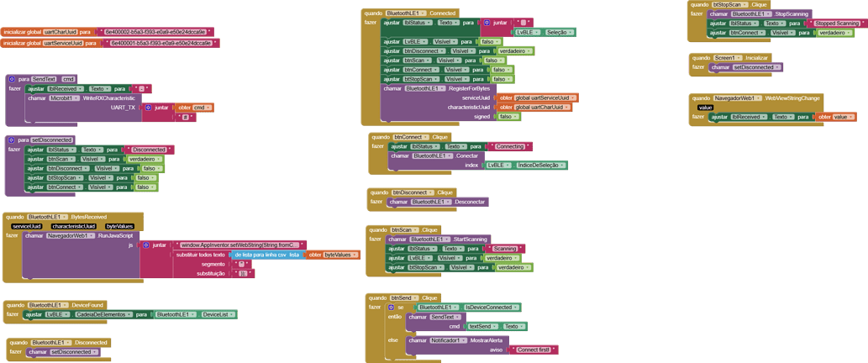The height and width of the screenshot is (363, 868).
Task: Edit the Connecting text string
Action: click(x=510, y=147)
